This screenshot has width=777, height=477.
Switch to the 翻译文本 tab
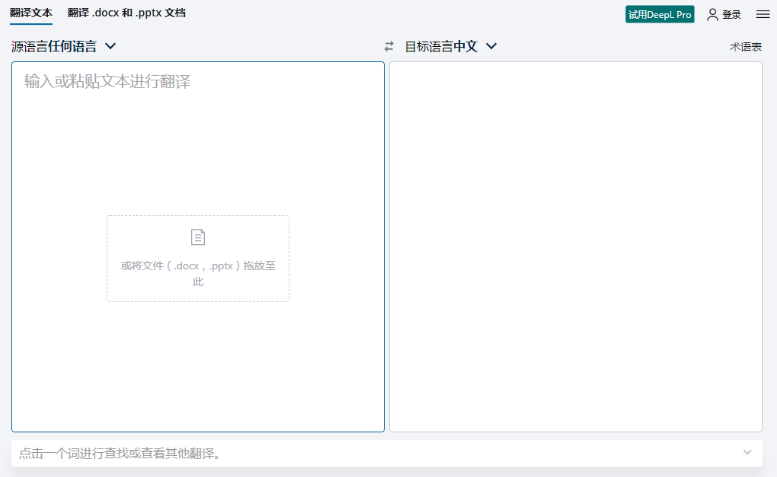[x=31, y=13]
